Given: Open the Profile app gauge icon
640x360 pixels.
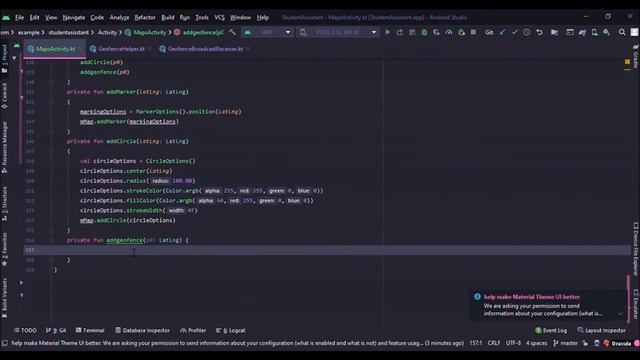Looking at the screenshot, I should [449, 32].
